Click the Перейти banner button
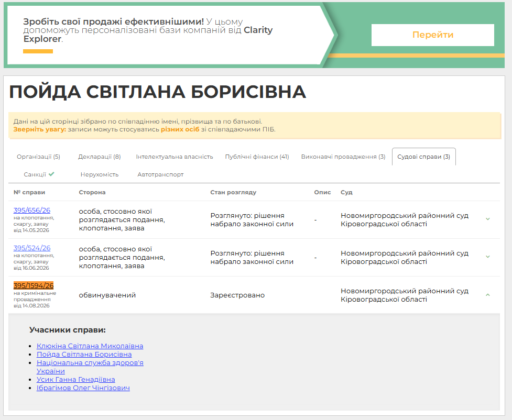The height and width of the screenshot is (420, 512). tap(433, 35)
